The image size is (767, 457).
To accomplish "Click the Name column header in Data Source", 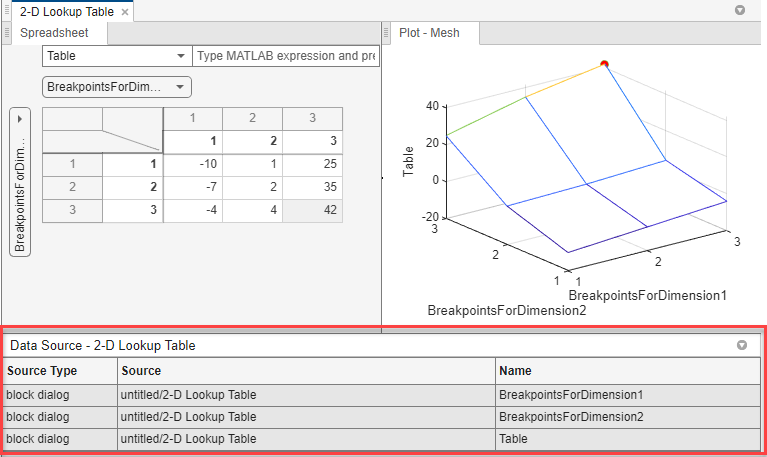I will coord(628,370).
